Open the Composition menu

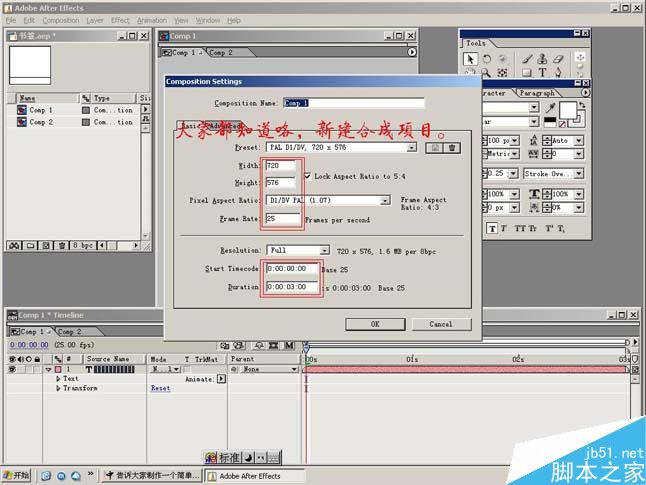click(61, 20)
